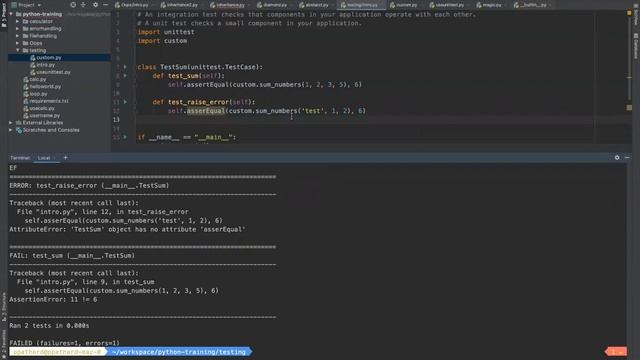Open the Project view dropdown
Image resolution: width=640 pixels, height=360 pixels.
click(x=26, y=5)
